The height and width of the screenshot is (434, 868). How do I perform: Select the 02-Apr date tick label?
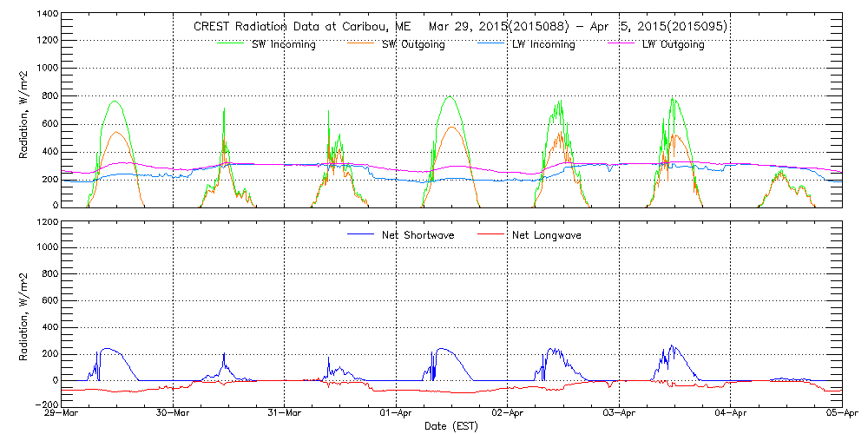[x=508, y=415]
